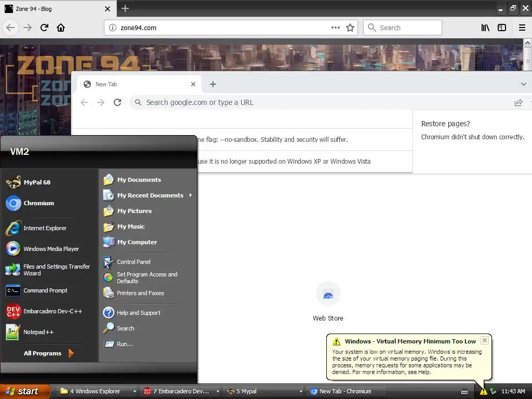Open the Run... dialog
The image size is (532, 399).
(118, 344)
